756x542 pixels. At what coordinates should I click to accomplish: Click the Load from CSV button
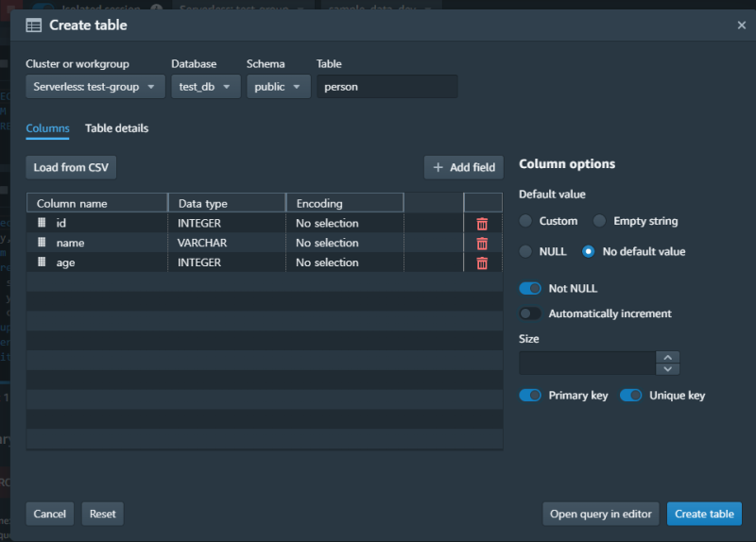coord(71,167)
